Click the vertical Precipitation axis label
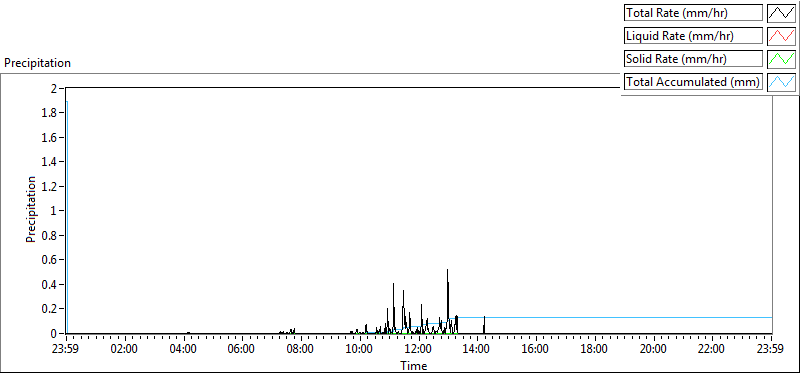 pyautogui.click(x=31, y=209)
